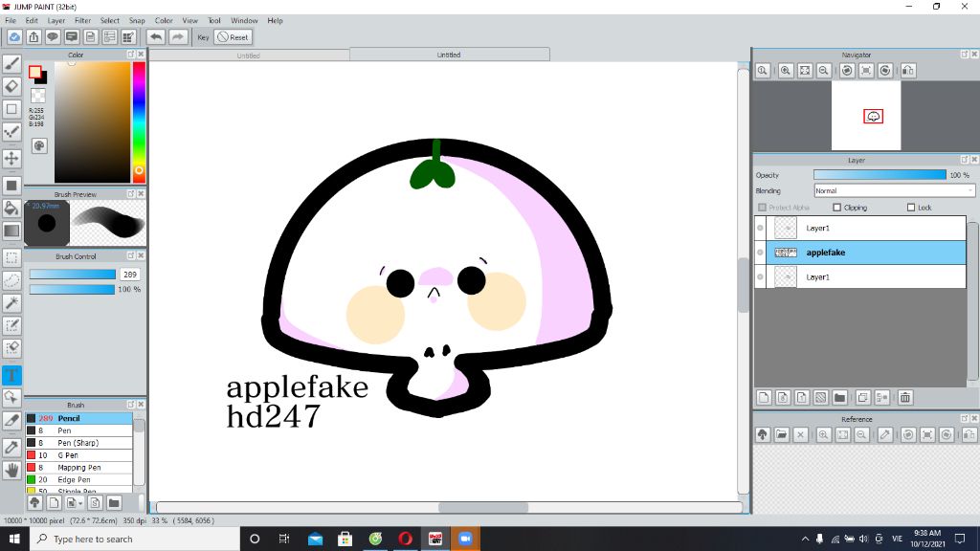The height and width of the screenshot is (551, 980).
Task: Select the Mapping Pen brush
Action: coord(78,467)
